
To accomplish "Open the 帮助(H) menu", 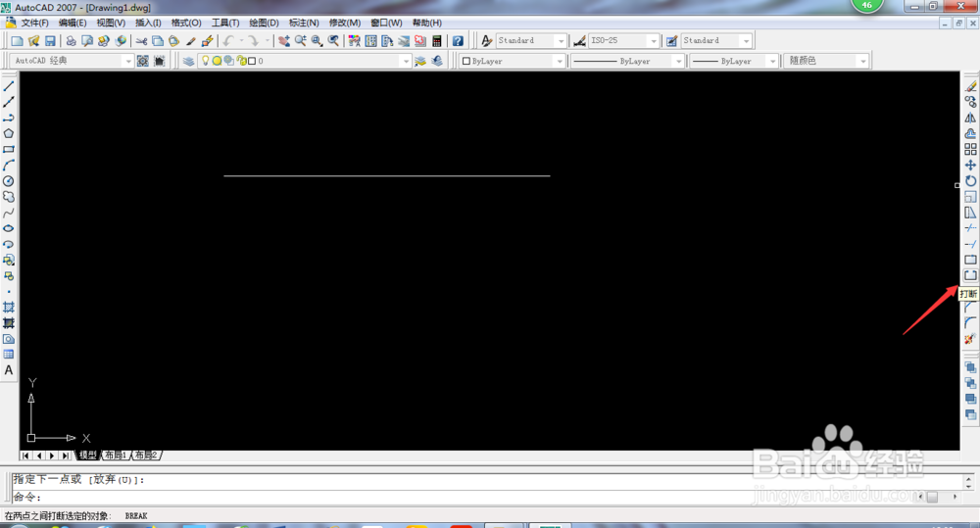I will 427,23.
